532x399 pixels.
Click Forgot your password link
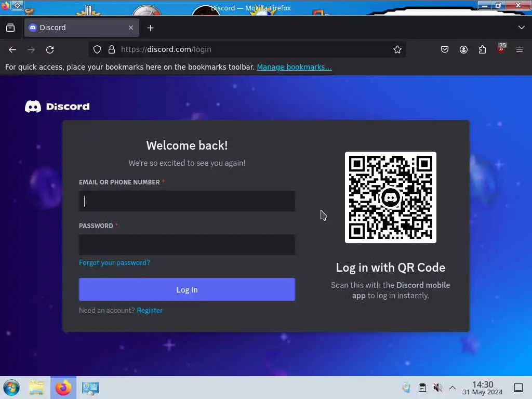coord(114,262)
